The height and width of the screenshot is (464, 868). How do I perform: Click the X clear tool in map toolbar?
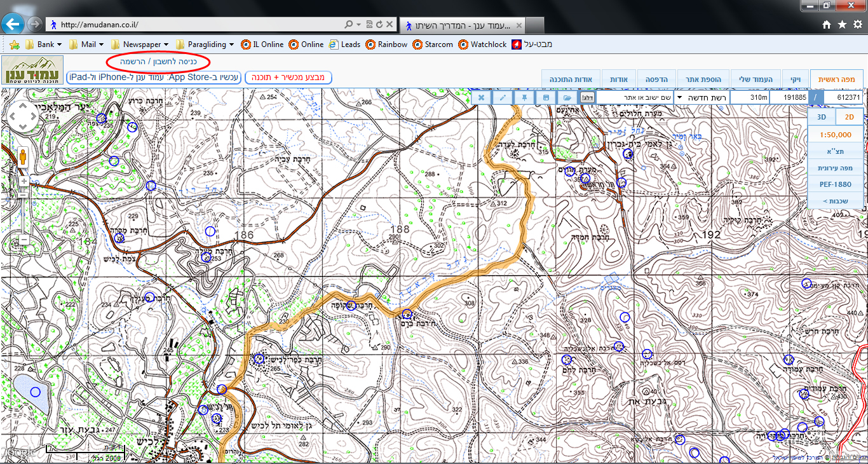[x=482, y=97]
